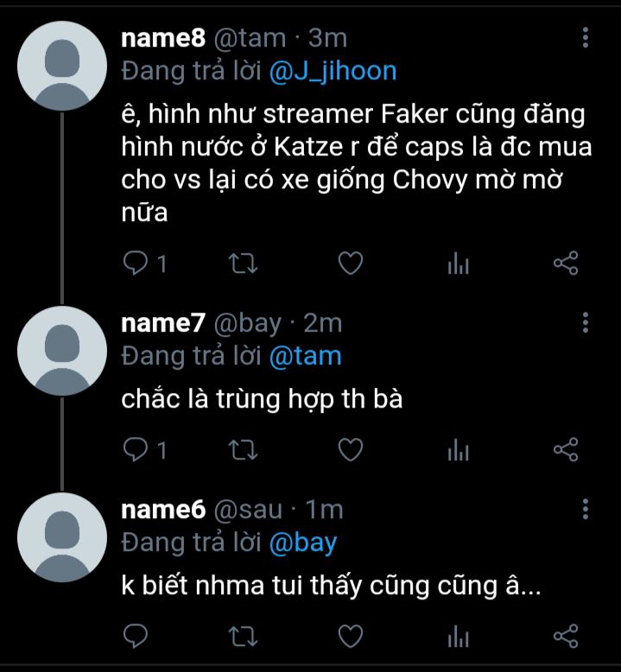Open name8's profile avatar
The height and width of the screenshot is (672, 621).
click(61, 67)
